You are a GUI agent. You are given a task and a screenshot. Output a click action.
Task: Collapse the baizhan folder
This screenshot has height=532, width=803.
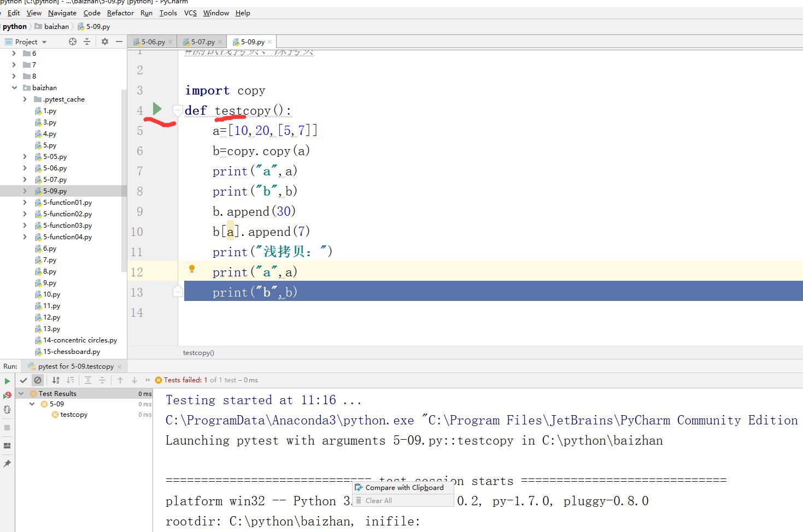pyautogui.click(x=14, y=87)
